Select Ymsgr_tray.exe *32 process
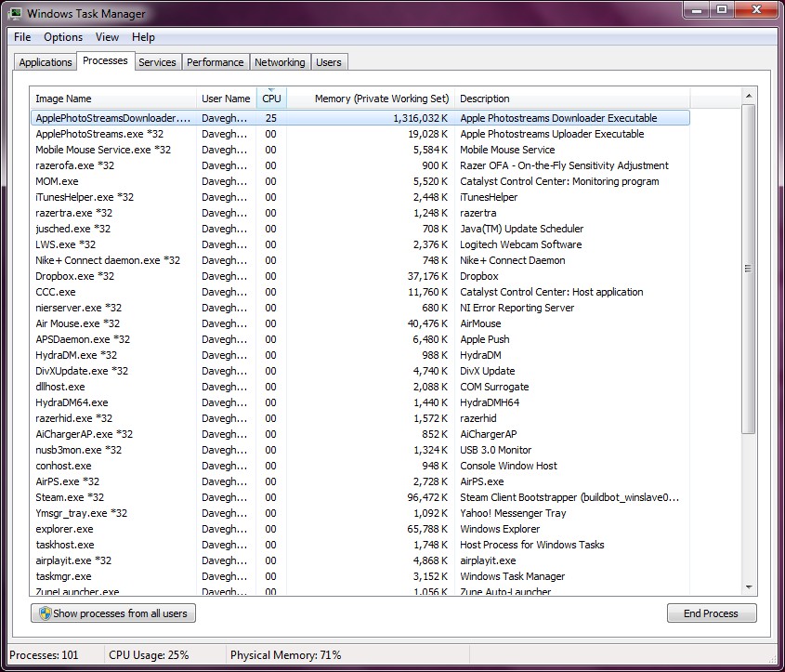785x672 pixels. 360,513
